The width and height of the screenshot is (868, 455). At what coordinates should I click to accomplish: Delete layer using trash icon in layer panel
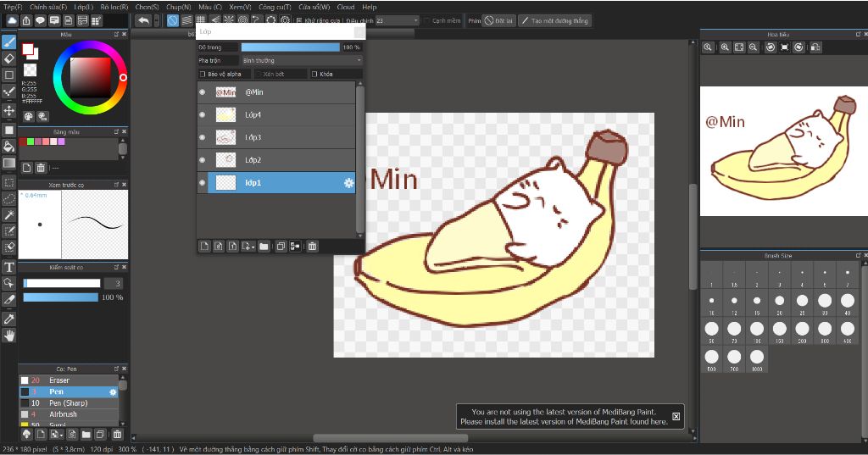tap(312, 247)
